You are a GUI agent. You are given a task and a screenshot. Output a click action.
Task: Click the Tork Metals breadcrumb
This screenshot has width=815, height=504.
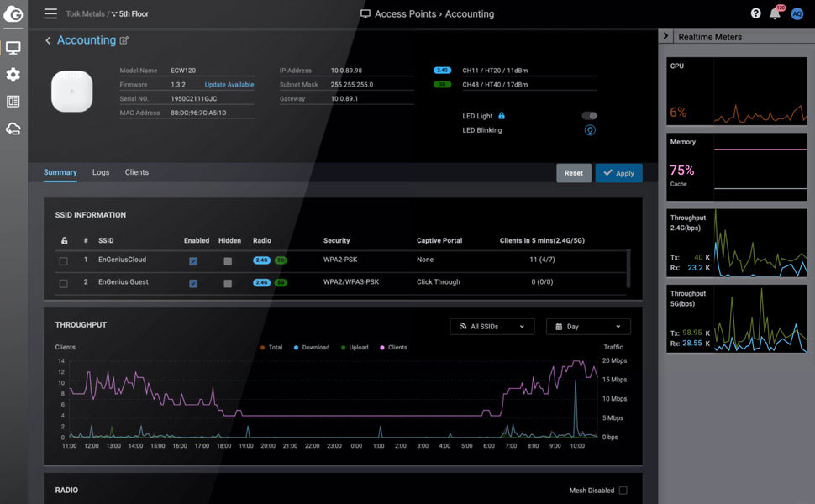[x=85, y=14]
